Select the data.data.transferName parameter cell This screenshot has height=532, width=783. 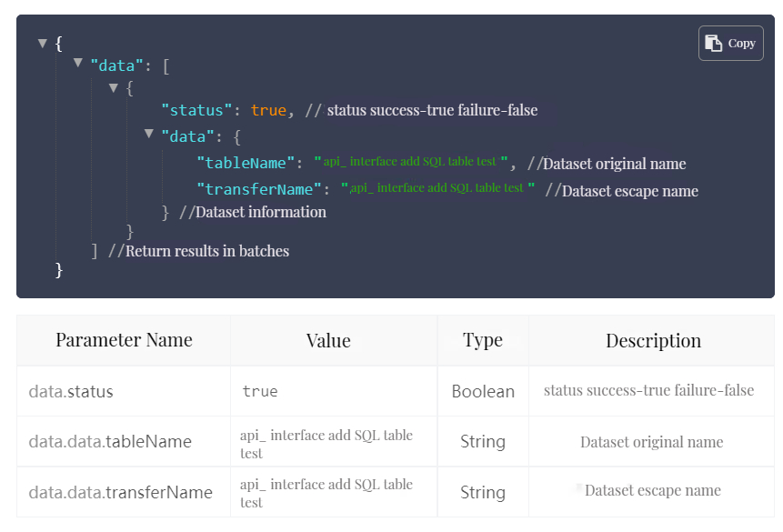(120, 492)
